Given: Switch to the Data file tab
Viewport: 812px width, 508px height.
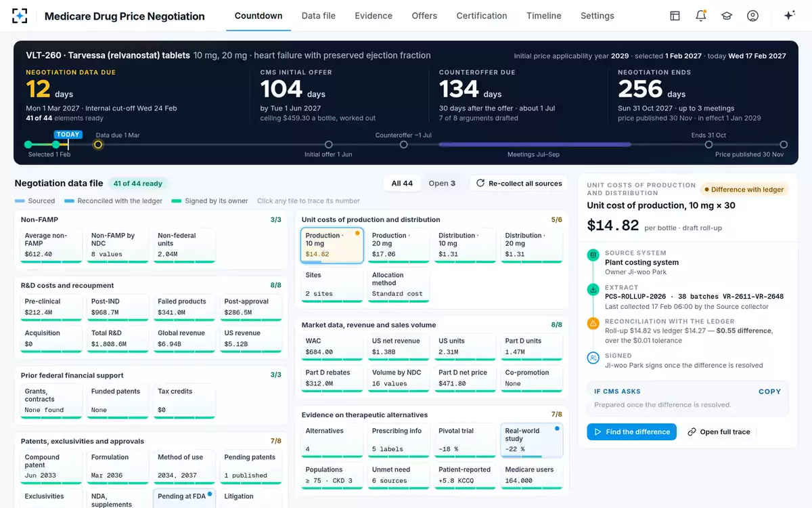Looking at the screenshot, I should tap(319, 16).
